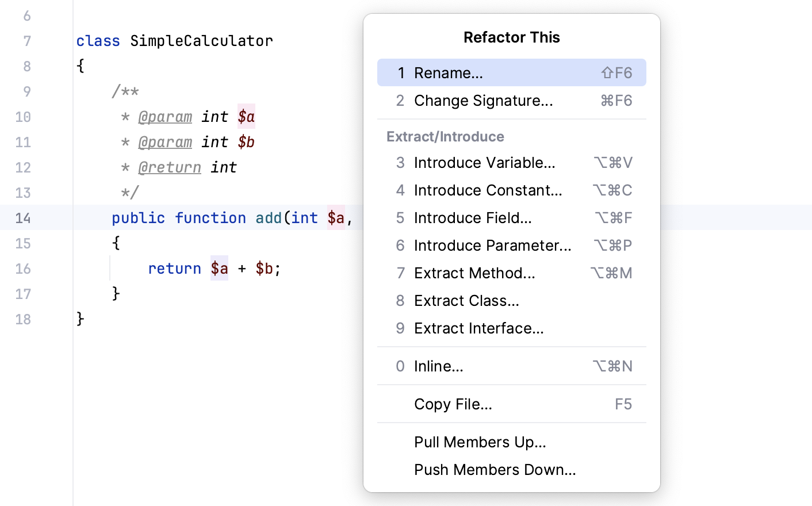Select Extract Method from the popup
The height and width of the screenshot is (506, 812).
(x=474, y=273)
